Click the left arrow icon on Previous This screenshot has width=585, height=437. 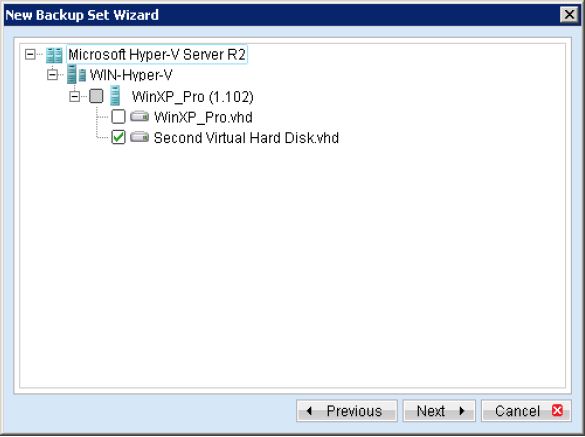coord(309,411)
